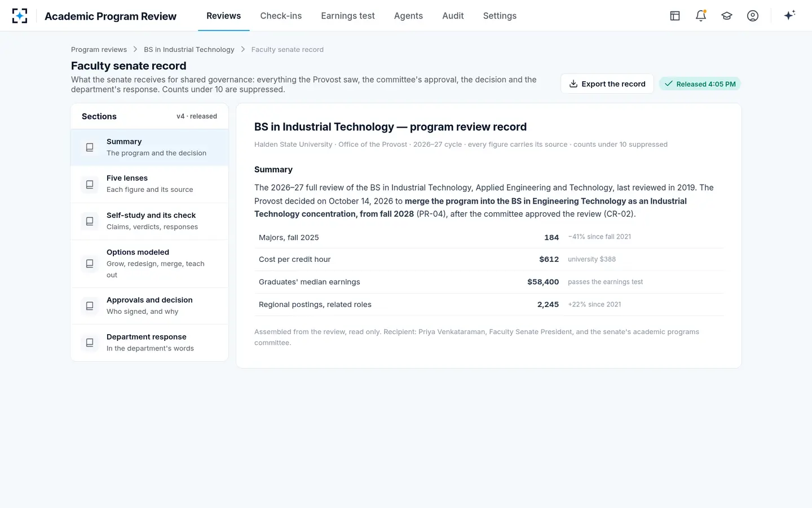Image resolution: width=812 pixels, height=508 pixels.
Task: Click the Majors, fall 2025 row label
Action: (x=289, y=238)
